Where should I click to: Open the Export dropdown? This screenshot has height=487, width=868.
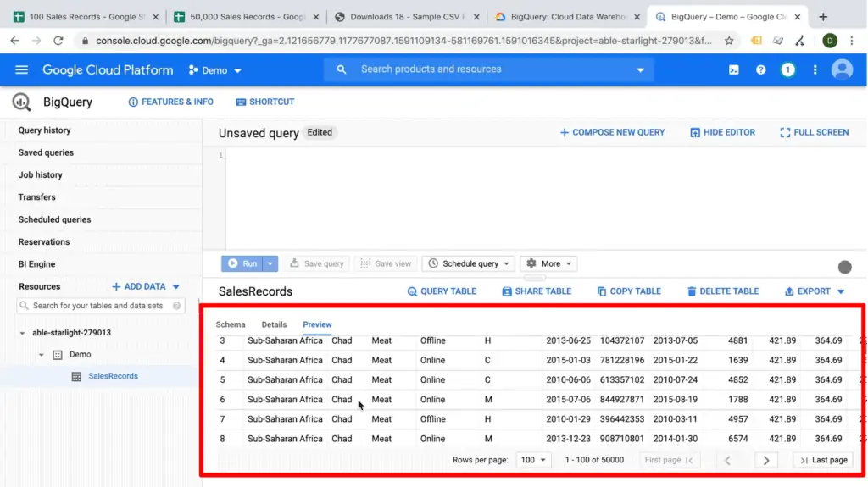pyautogui.click(x=815, y=291)
